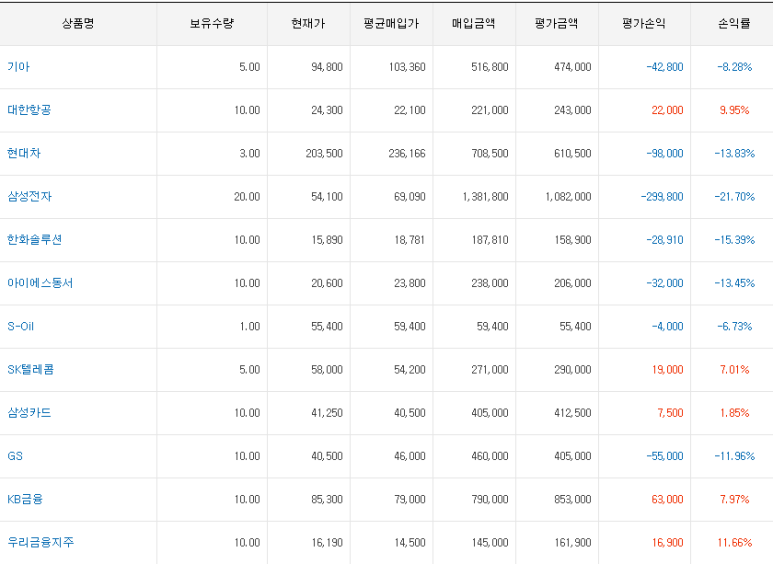Image resolution: width=773 pixels, height=564 pixels.
Task: Click the 상품명 column header
Action: 78,23
